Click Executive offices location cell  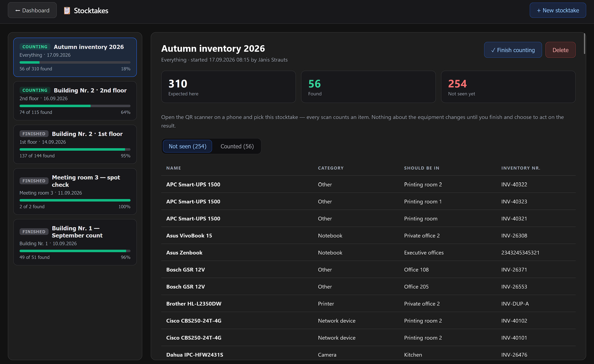coord(424,253)
